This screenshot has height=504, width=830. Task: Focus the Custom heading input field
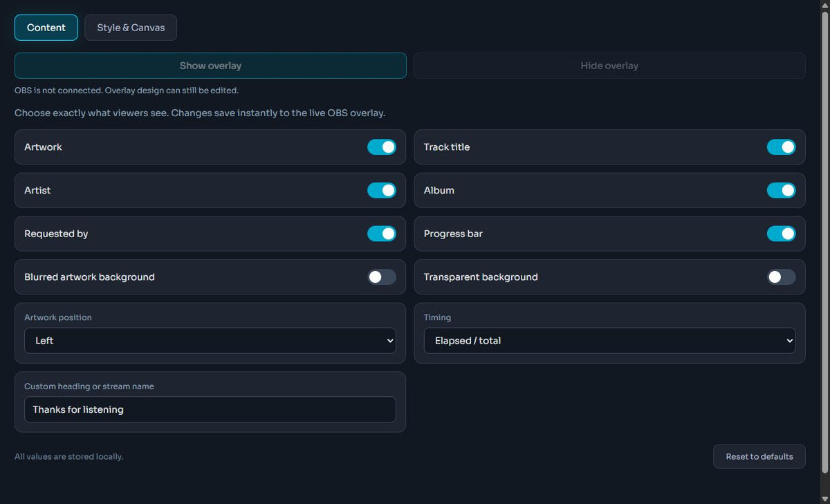click(210, 409)
